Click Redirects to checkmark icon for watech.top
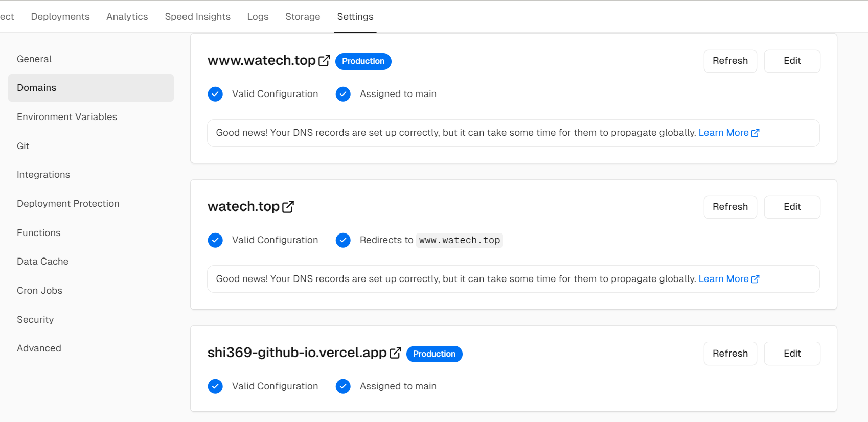Screen dimensions: 868x422 (343, 240)
